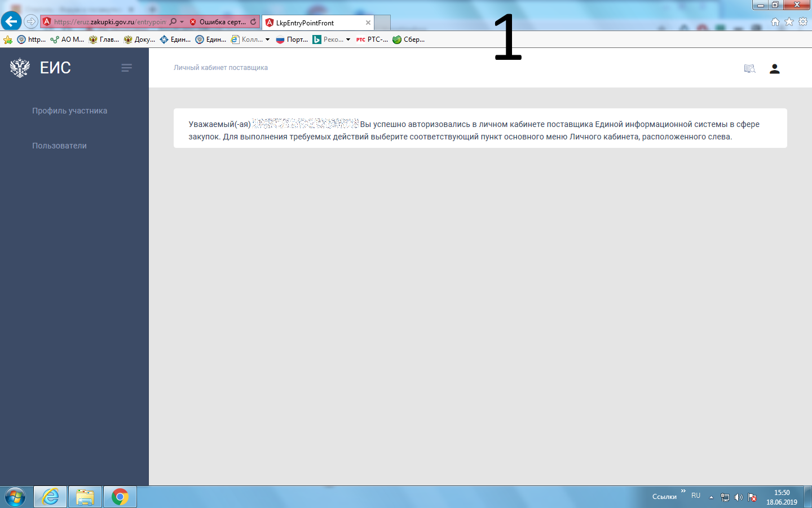Image resolution: width=812 pixels, height=508 pixels.
Task: Open the user account profile icon
Action: pyautogui.click(x=774, y=69)
